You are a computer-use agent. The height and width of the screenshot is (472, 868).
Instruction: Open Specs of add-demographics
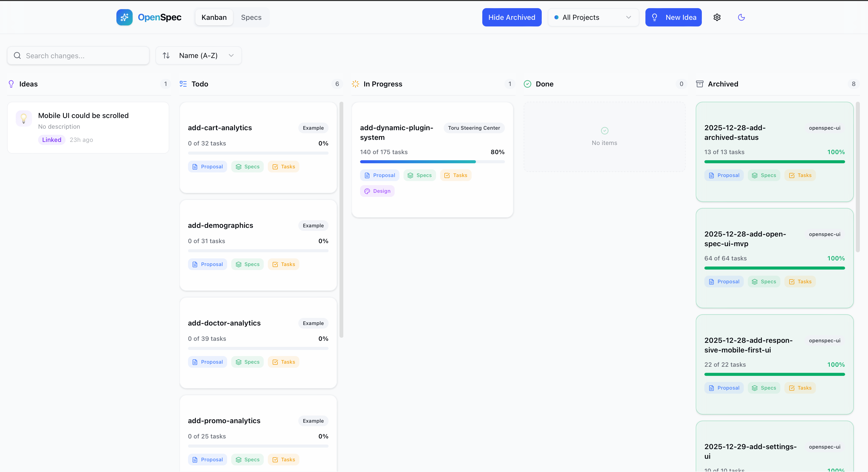tap(247, 264)
